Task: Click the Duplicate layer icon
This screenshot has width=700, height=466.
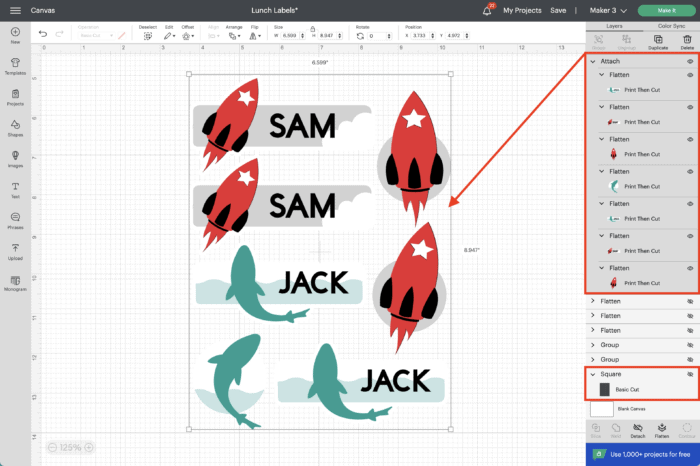Action: point(657,40)
